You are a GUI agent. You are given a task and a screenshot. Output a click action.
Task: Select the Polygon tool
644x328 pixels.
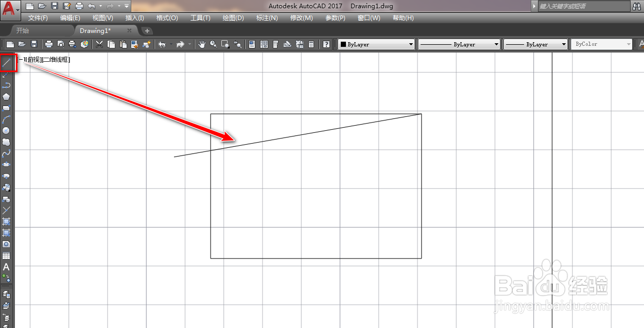tap(6, 96)
